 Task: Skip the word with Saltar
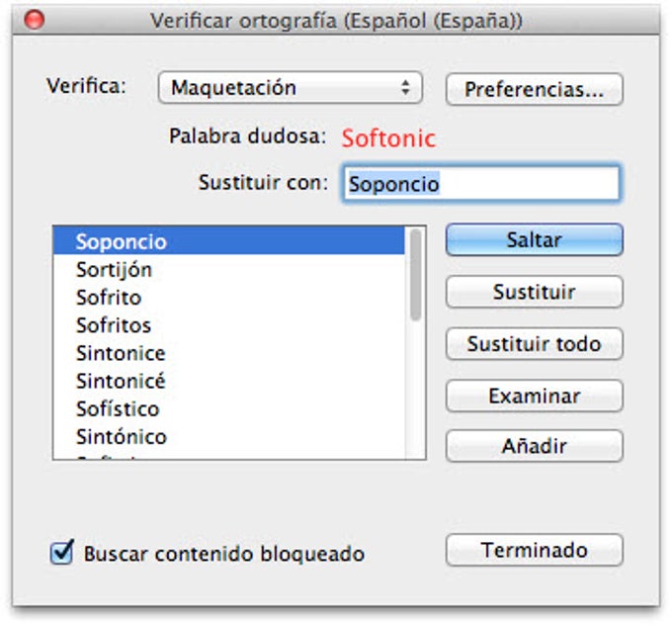pos(534,239)
